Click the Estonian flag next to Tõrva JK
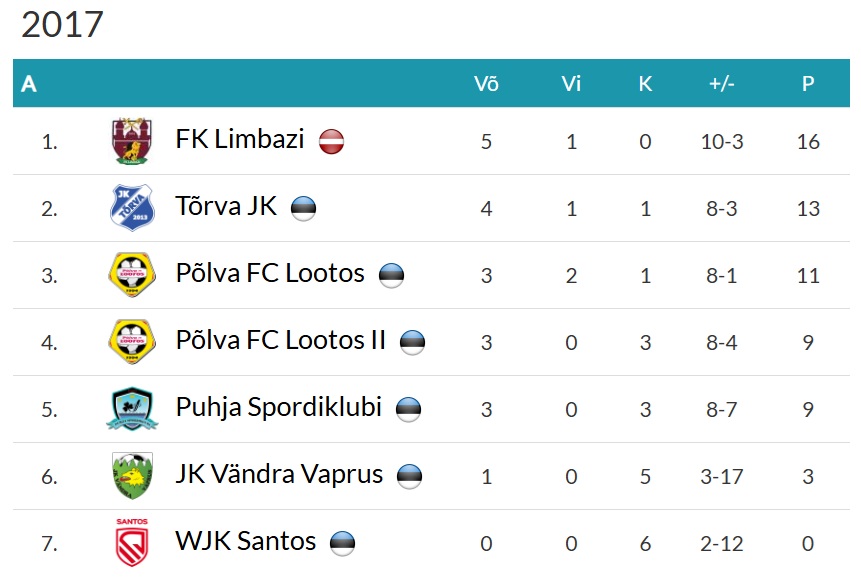 point(303,209)
